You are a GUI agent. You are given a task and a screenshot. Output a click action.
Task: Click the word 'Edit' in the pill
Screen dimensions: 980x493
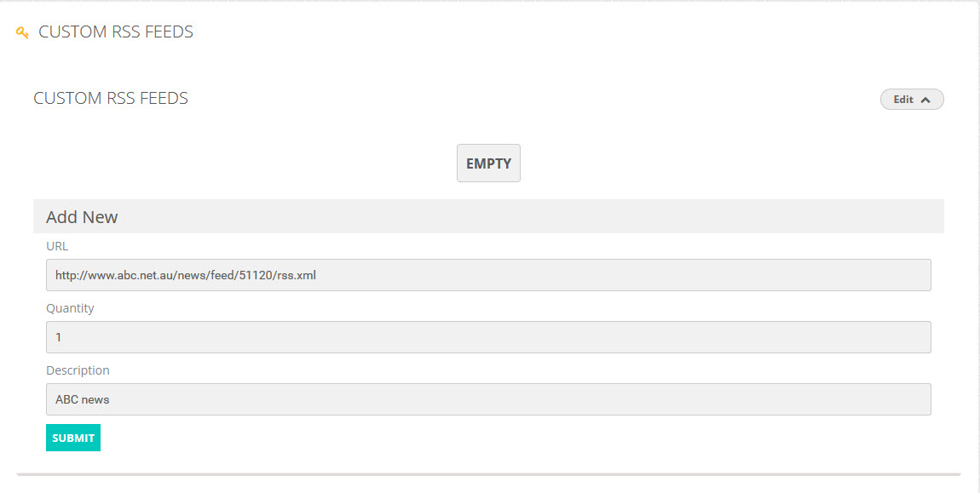(903, 100)
